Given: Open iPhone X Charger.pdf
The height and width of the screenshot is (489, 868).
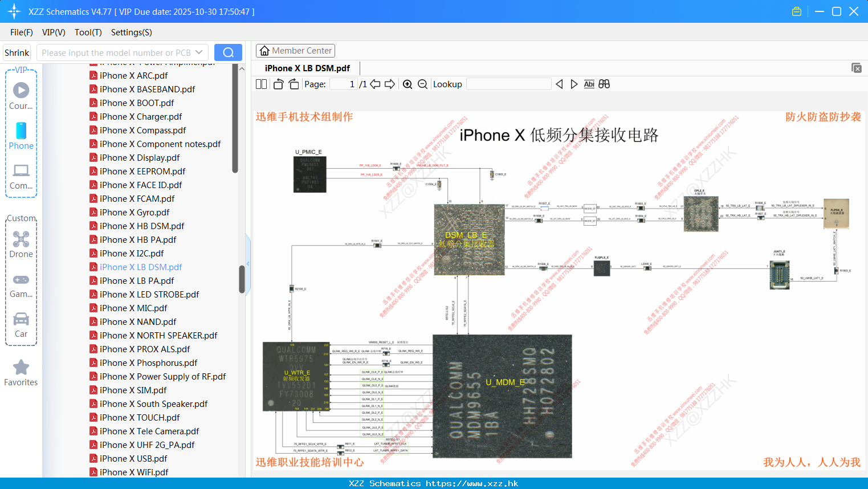Looking at the screenshot, I should tap(141, 117).
